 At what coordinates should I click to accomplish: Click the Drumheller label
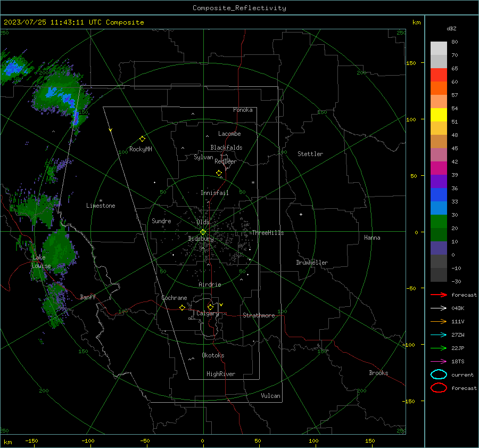(x=312, y=263)
